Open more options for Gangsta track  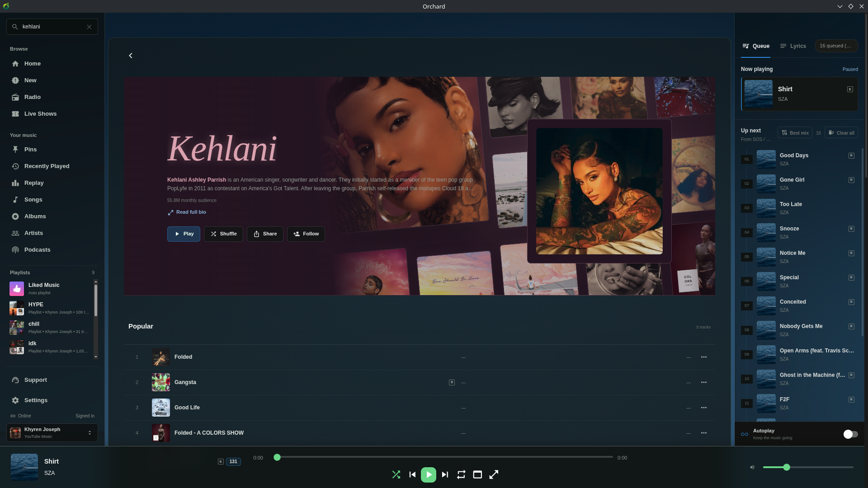[x=704, y=382]
